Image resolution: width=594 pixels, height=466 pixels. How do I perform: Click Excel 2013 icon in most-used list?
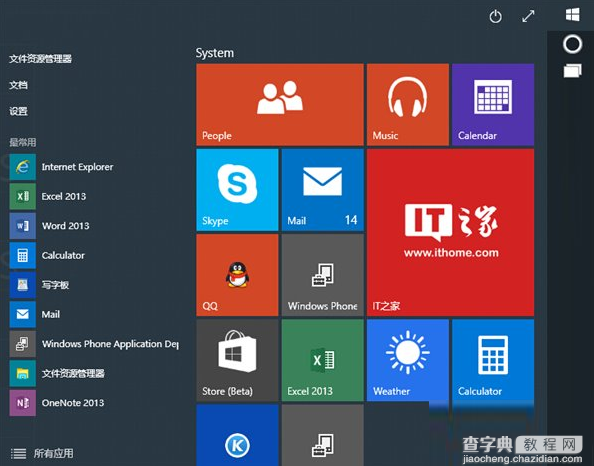coord(23,196)
